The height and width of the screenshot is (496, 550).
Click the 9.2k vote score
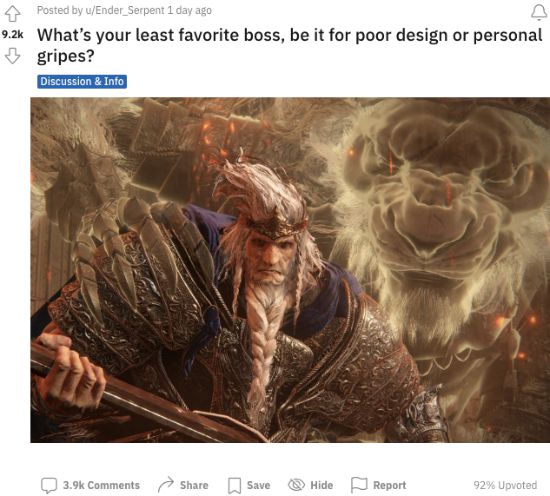click(13, 35)
